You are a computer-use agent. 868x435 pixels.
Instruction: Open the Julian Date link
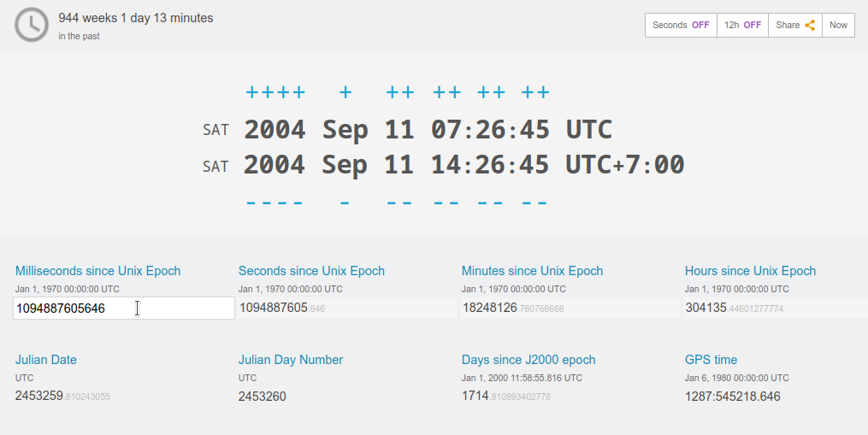click(51, 360)
